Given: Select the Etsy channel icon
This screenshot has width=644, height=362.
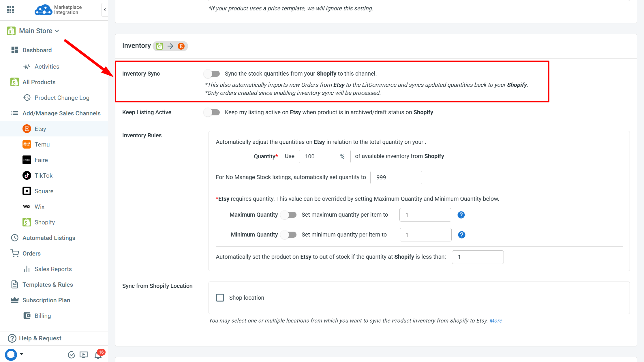Looking at the screenshot, I should click(27, 129).
